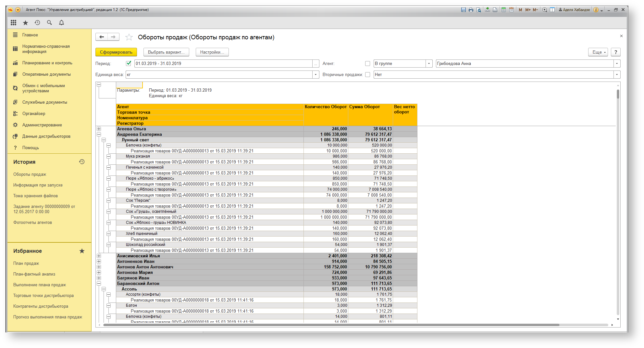Open the info (about) icon

(596, 10)
